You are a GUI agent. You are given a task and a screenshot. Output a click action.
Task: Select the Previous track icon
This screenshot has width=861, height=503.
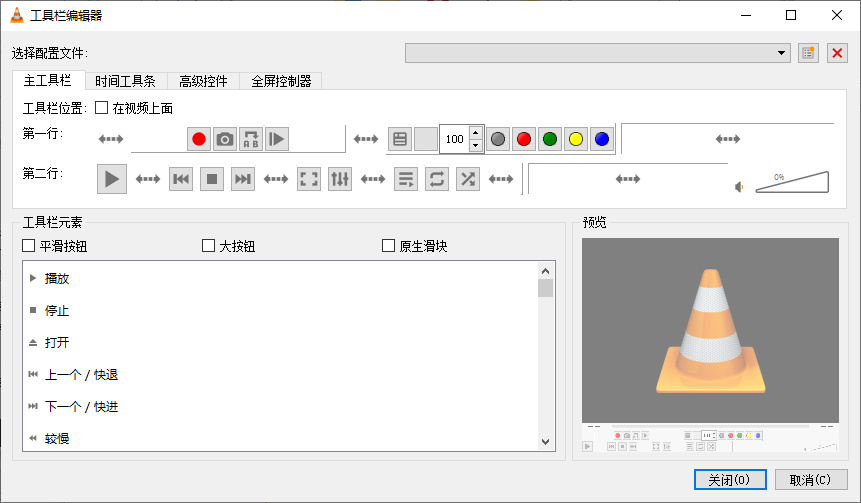(181, 179)
